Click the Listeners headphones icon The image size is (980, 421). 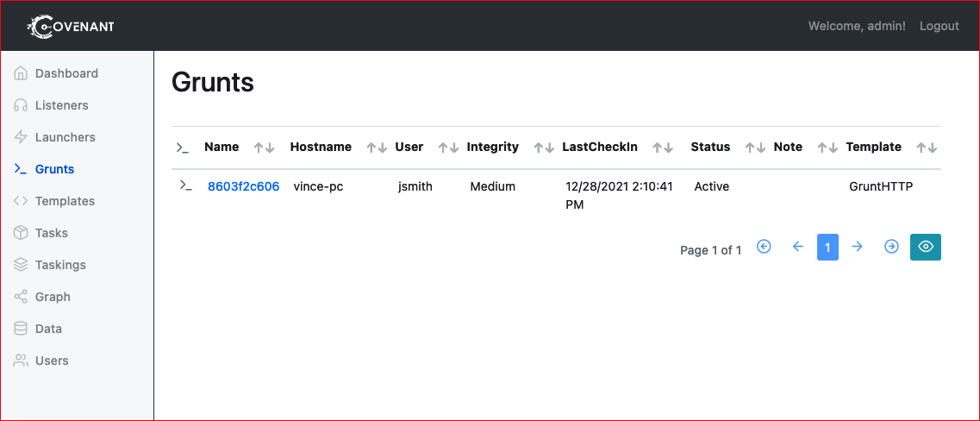click(x=21, y=105)
